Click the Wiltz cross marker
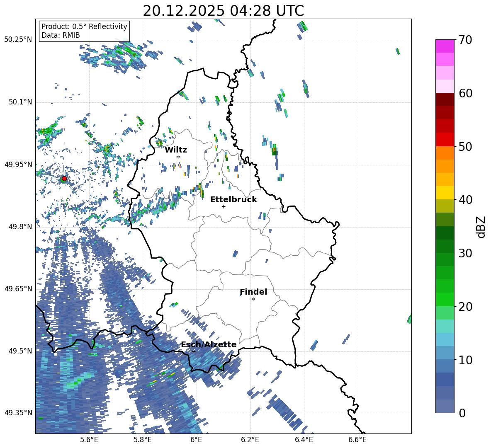Viewport: 491px width, 448px height. [178, 157]
